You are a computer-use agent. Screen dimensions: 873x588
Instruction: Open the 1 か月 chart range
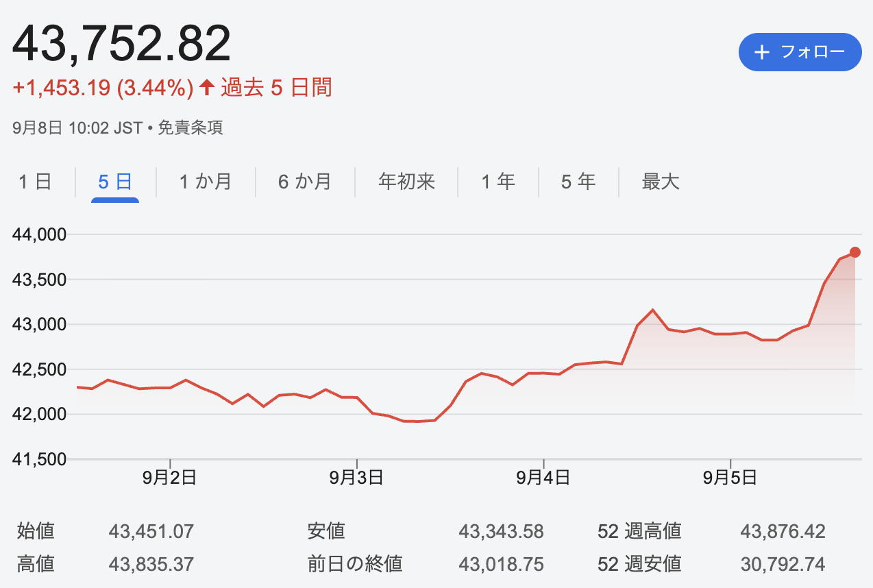206,182
